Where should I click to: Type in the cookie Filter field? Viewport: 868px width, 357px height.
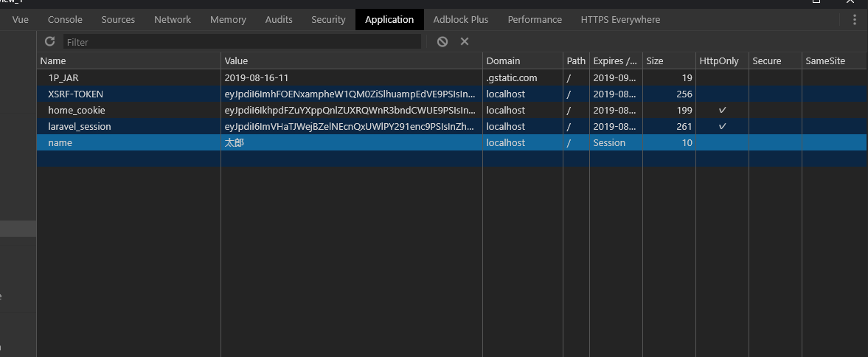[242, 42]
